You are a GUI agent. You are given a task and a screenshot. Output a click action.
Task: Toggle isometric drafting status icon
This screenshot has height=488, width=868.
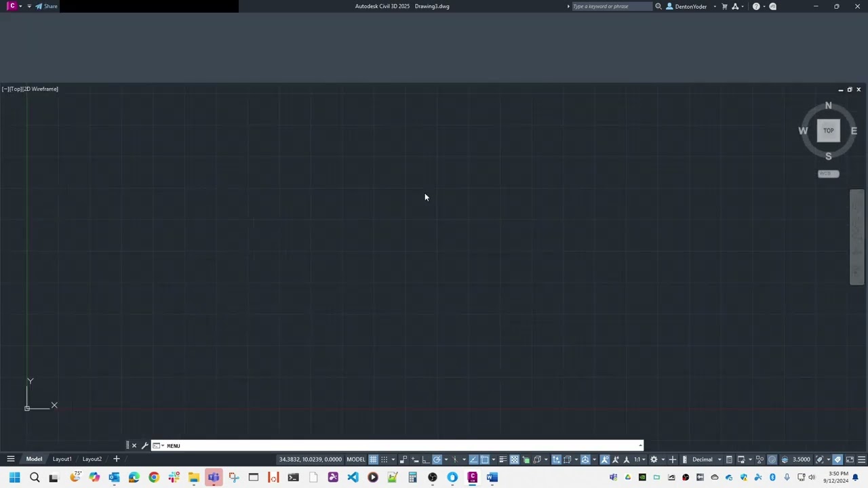[455, 460]
